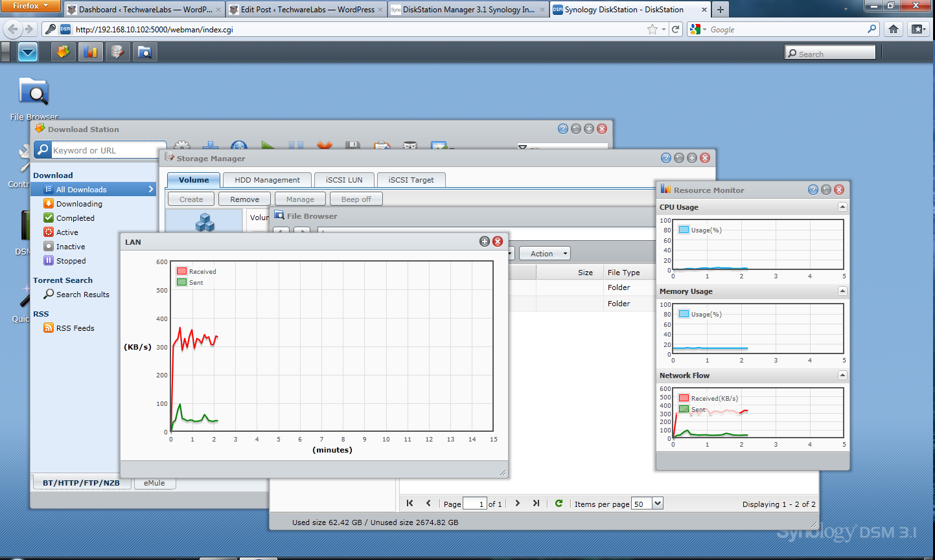Open the list all tabs arrow
This screenshot has height=560, width=935.
click(847, 9)
